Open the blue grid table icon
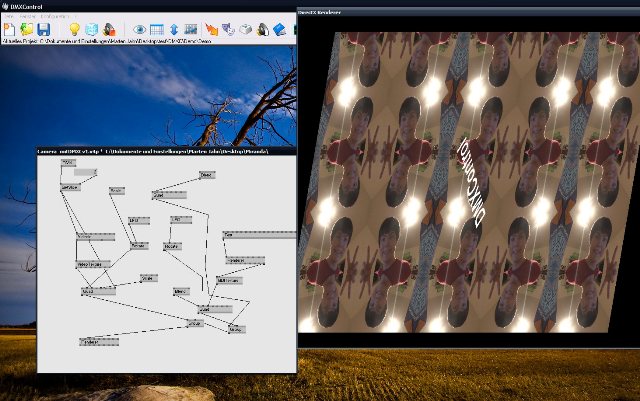This screenshot has width=640, height=401. (x=157, y=30)
